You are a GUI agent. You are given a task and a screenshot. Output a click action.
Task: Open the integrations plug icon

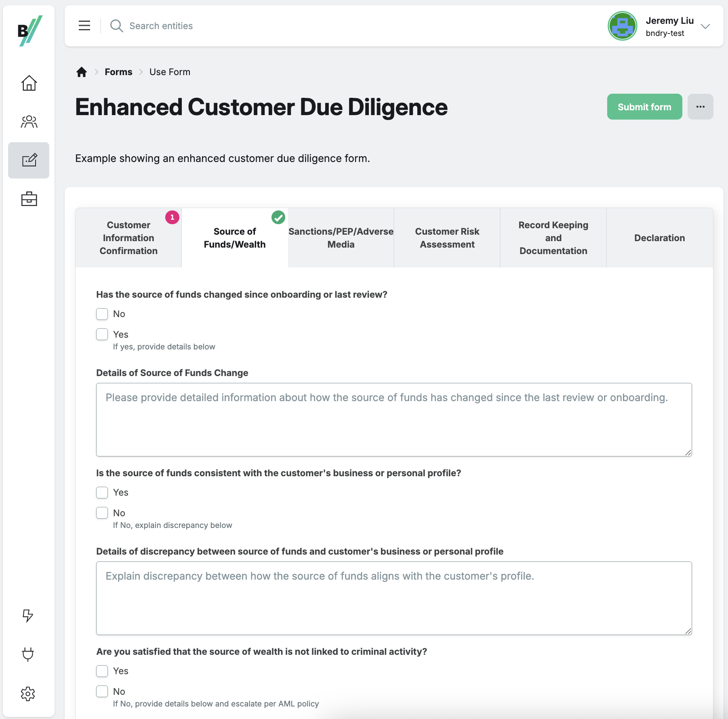click(x=27, y=654)
